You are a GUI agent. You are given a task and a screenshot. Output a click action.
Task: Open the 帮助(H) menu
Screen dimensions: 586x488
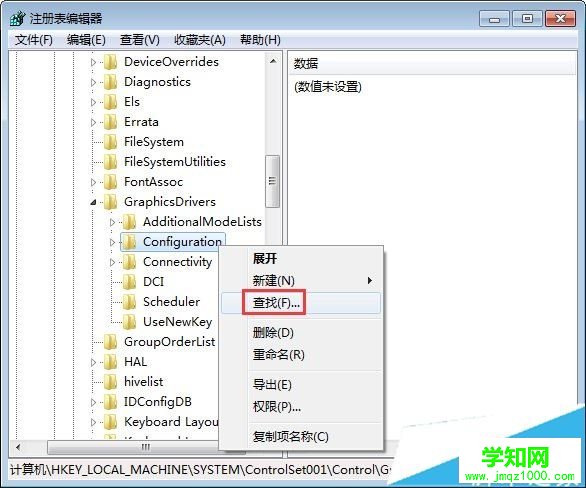tap(260, 40)
